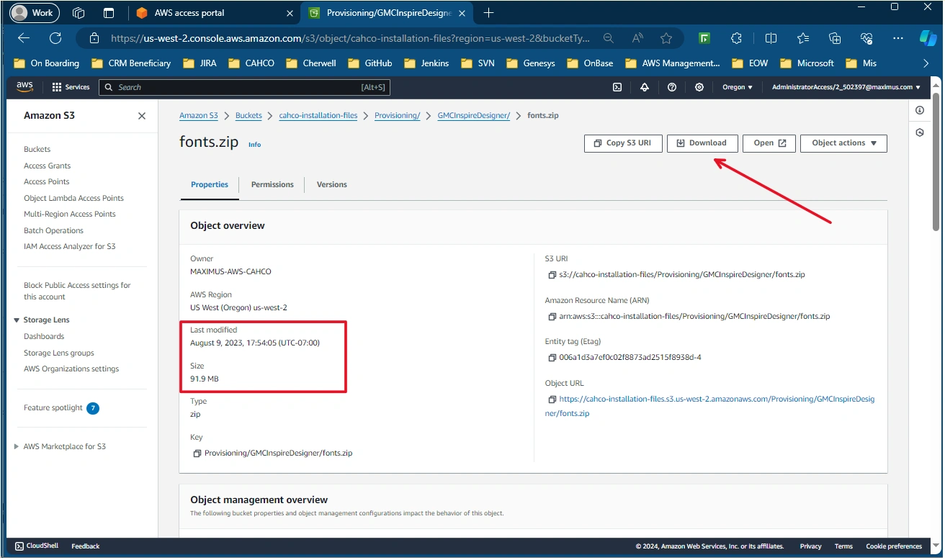The image size is (945, 560).
Task: Collapse the Storage Lens section
Action: [x=17, y=320]
